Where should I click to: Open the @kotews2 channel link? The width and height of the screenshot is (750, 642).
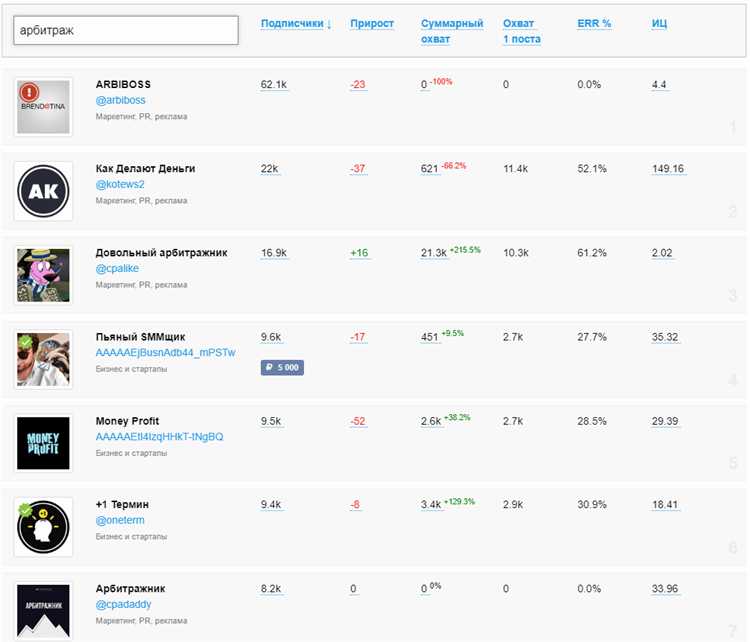[x=120, y=184]
